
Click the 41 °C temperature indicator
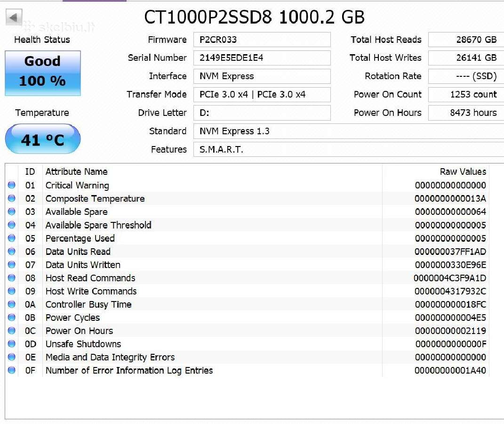tap(43, 139)
